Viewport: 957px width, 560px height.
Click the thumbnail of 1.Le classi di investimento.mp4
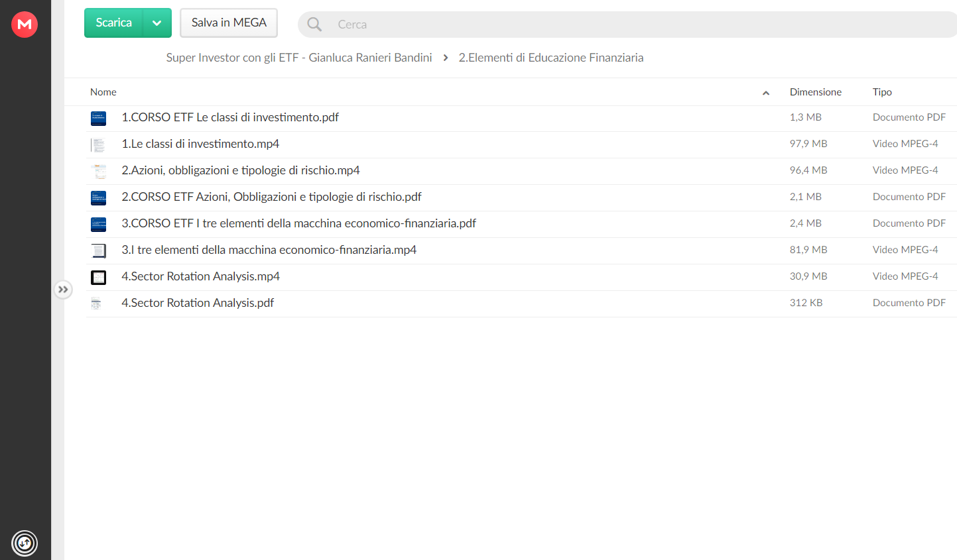pyautogui.click(x=98, y=145)
